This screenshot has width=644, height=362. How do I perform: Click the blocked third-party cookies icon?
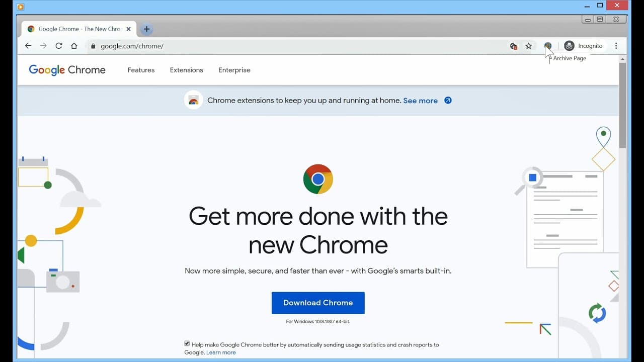(513, 46)
